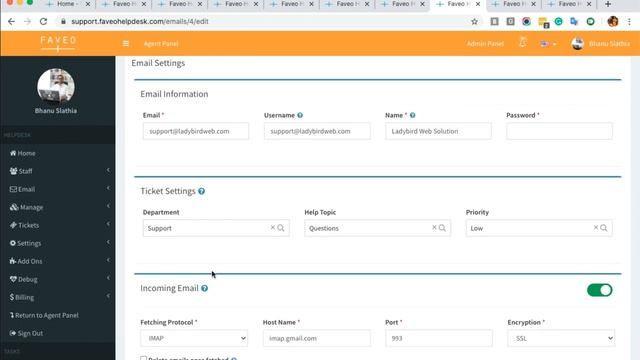Expand the Manage sidebar menu

58,207
